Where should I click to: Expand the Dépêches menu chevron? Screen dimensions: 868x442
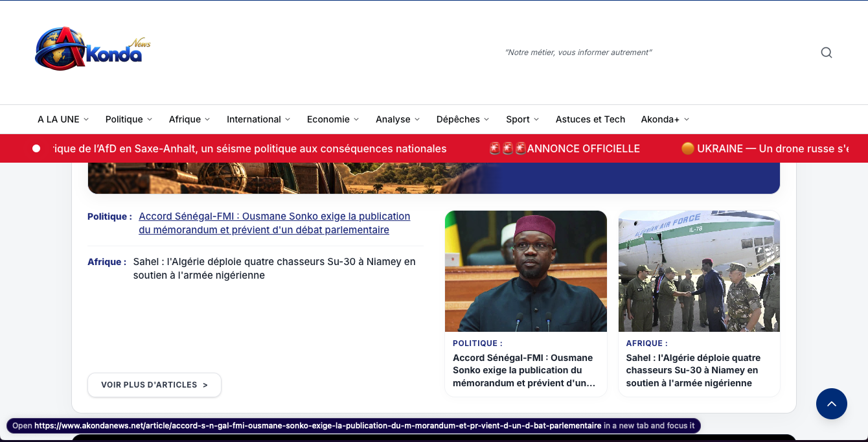pos(486,119)
